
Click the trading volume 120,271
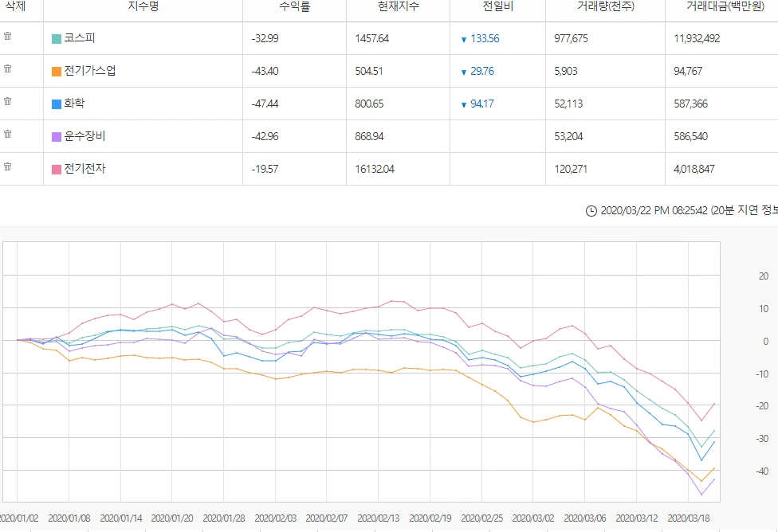pos(571,170)
